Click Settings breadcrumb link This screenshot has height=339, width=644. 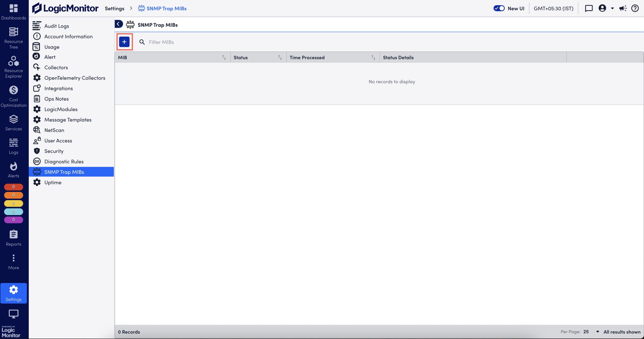(114, 8)
